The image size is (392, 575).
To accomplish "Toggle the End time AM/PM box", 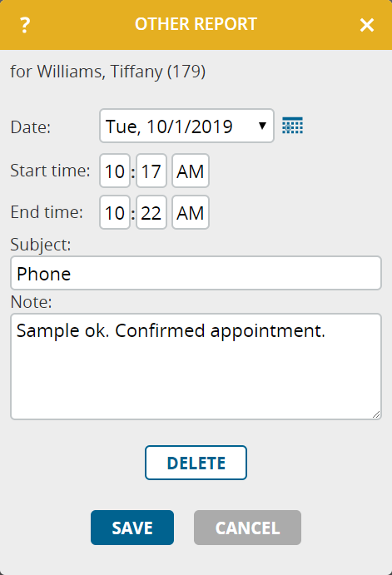I will 191,212.
